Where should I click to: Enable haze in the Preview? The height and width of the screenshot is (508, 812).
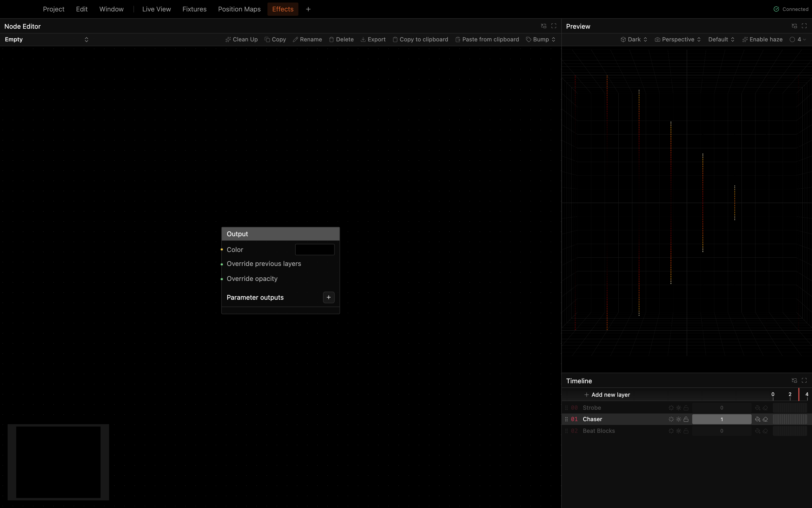[x=762, y=39]
